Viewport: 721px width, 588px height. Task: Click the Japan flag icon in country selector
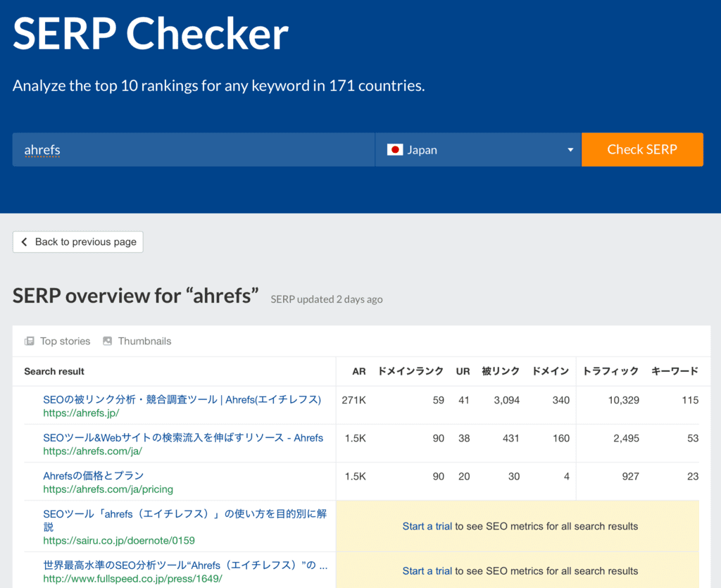tap(394, 149)
